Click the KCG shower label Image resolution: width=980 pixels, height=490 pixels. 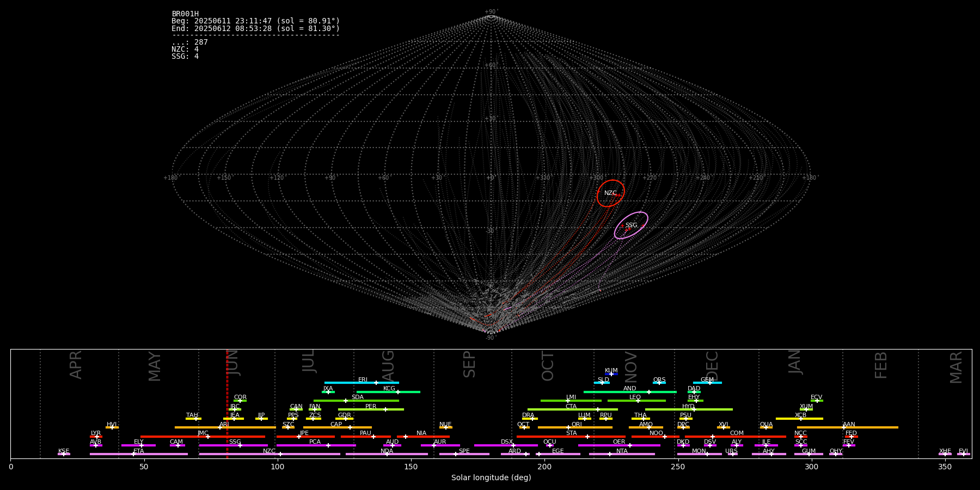pyautogui.click(x=389, y=389)
